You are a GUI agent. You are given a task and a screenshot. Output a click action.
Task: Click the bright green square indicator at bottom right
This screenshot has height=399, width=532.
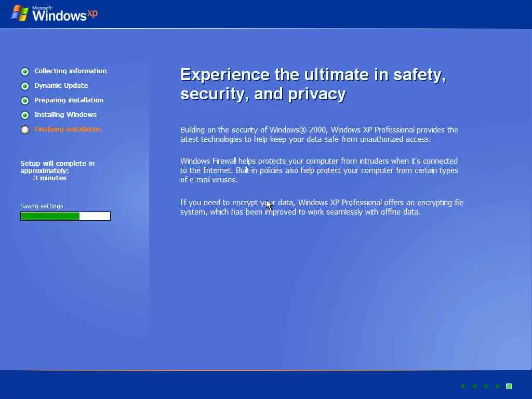(509, 386)
